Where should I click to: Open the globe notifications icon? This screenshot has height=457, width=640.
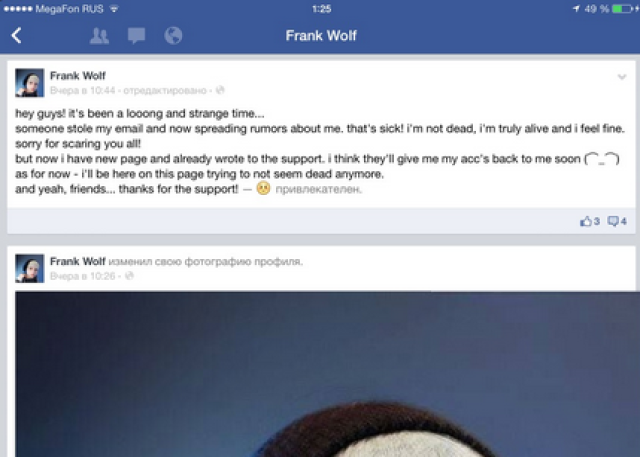tap(173, 35)
